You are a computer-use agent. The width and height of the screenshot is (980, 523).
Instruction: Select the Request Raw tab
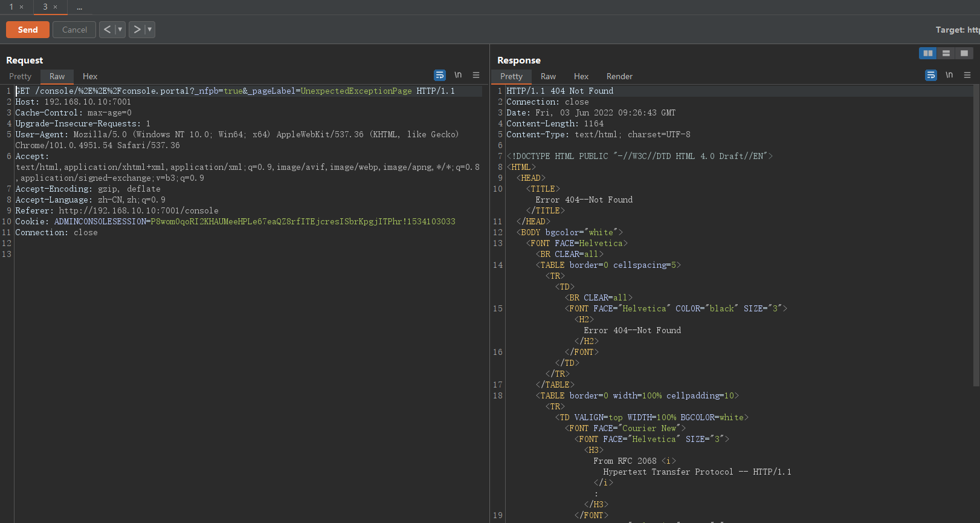(x=57, y=76)
